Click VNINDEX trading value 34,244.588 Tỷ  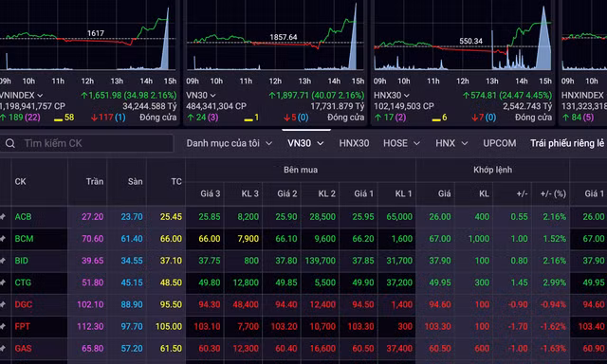point(150,106)
